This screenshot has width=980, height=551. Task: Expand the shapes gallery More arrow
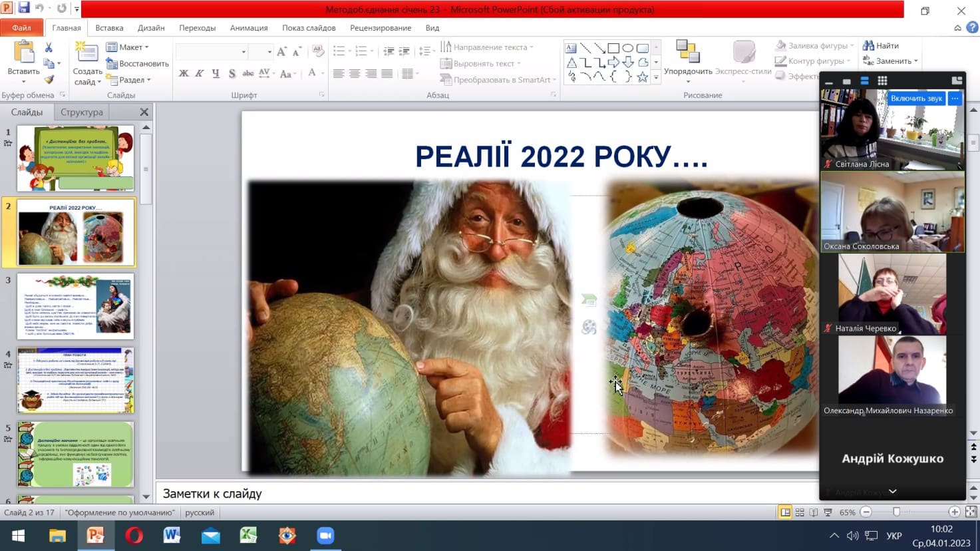point(655,78)
